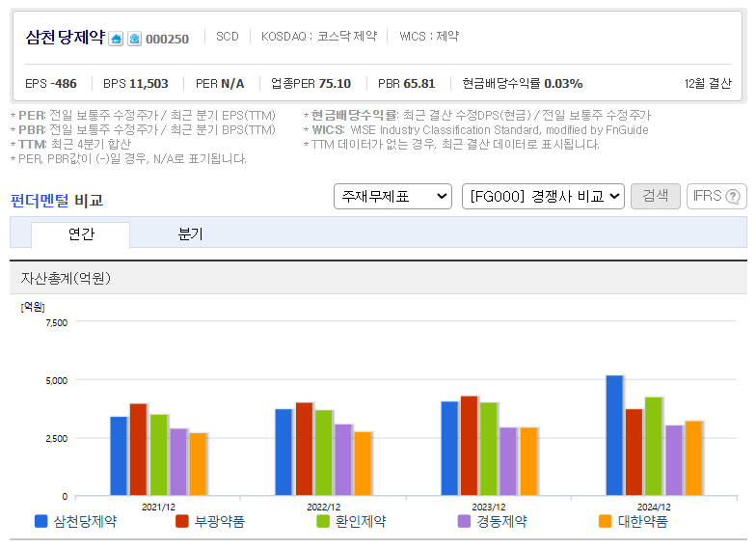Click the WICS : 제약 text
The height and width of the screenshot is (549, 756).
tap(429, 37)
